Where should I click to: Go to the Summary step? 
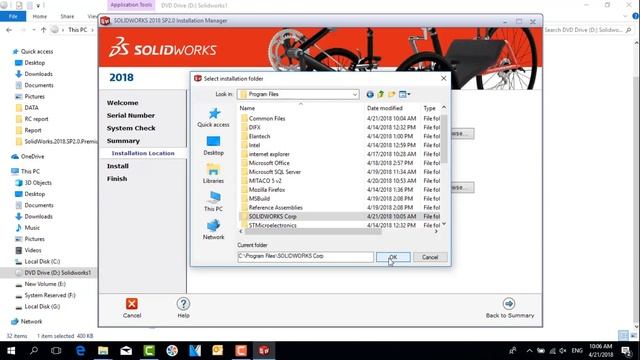tap(123, 141)
